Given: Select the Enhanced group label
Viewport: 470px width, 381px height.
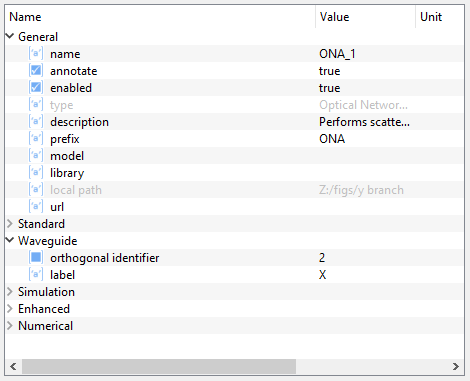Looking at the screenshot, I should tap(44, 309).
